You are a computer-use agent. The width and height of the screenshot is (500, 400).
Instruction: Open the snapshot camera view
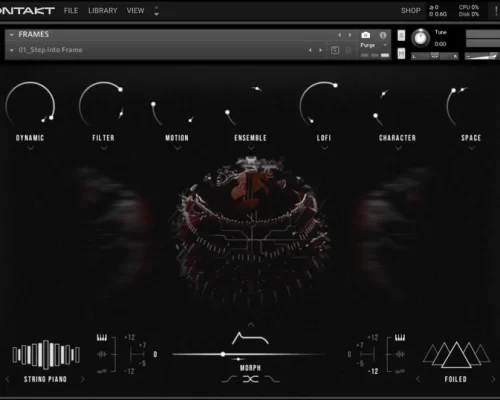[x=366, y=35]
